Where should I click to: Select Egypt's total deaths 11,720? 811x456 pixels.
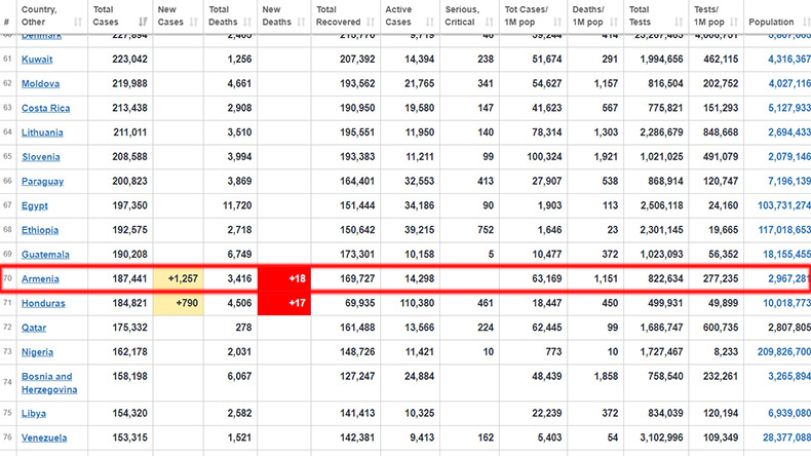coord(237,206)
